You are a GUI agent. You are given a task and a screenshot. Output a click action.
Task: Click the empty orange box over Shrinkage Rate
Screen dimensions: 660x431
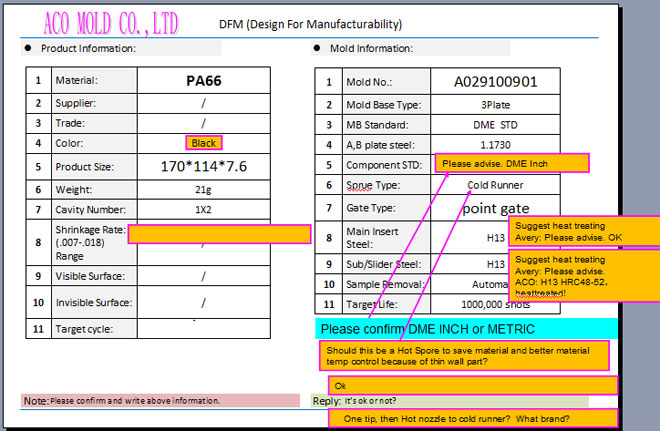(219, 234)
